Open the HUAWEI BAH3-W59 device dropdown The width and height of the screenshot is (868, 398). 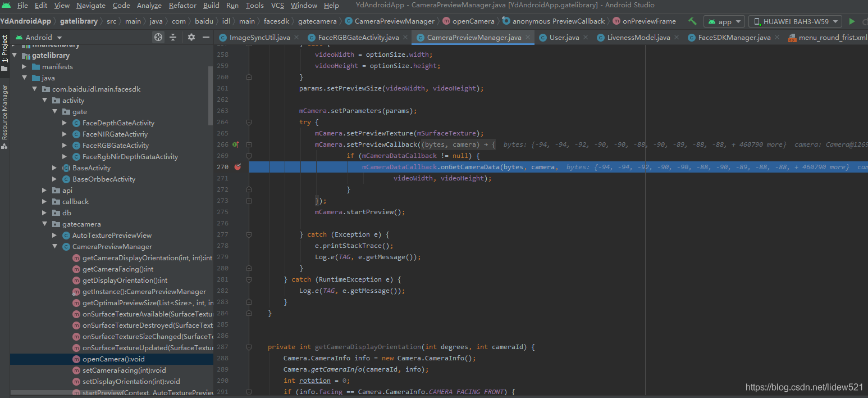pyautogui.click(x=796, y=21)
